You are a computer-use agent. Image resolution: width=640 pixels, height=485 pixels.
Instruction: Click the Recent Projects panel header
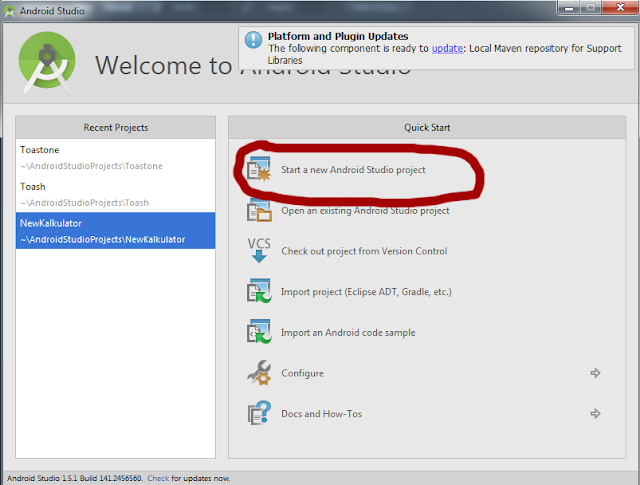click(x=116, y=127)
